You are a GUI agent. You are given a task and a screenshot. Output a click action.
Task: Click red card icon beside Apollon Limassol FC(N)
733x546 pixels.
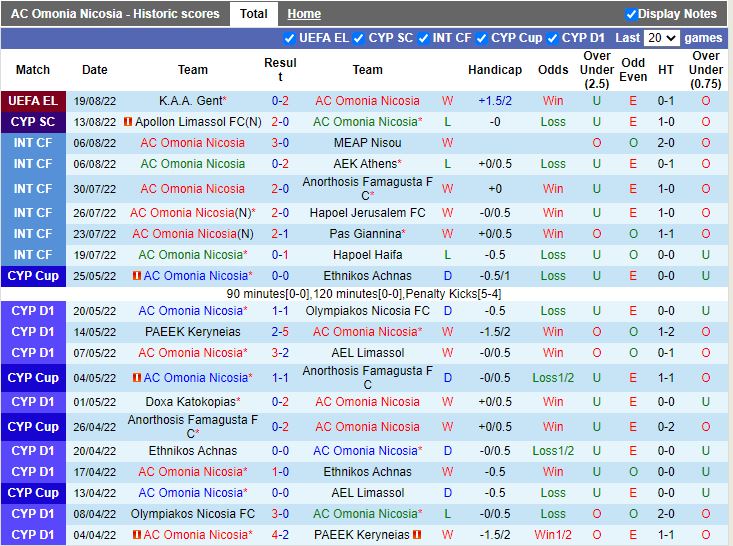pos(128,122)
